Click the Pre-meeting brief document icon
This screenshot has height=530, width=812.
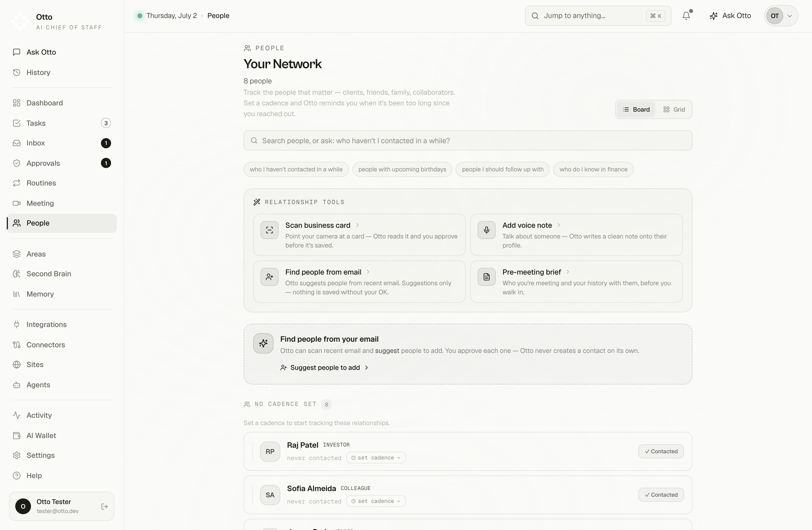(x=487, y=277)
